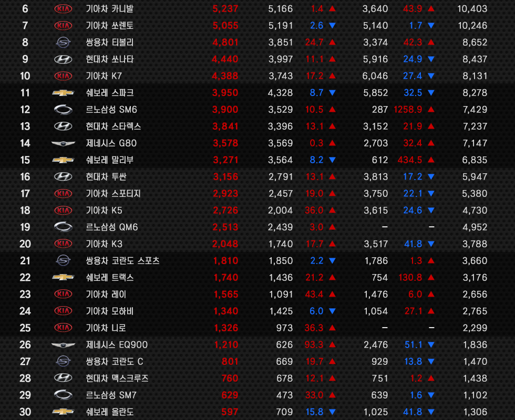
Task: Click the SsangYong logo next to 티볼리
Action: [x=63, y=43]
